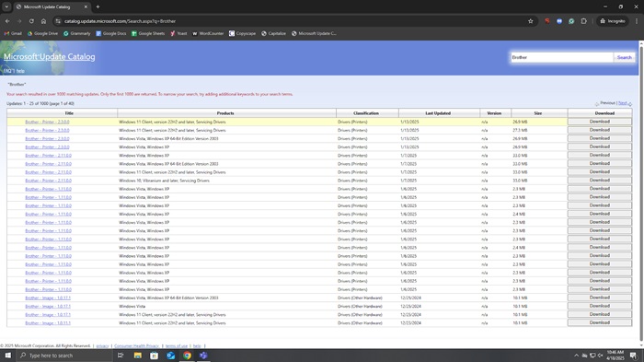
Task: Open Microsoft Teams from the taskbar
Action: click(203, 356)
